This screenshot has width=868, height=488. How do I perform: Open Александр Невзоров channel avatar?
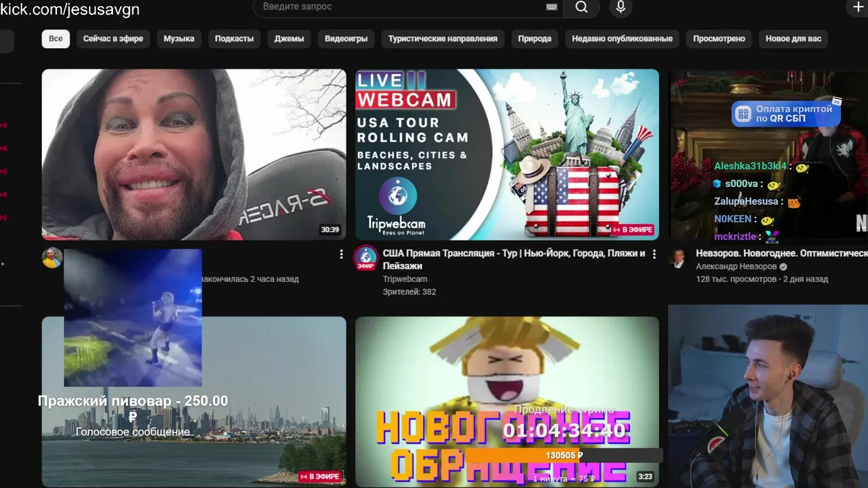click(679, 258)
